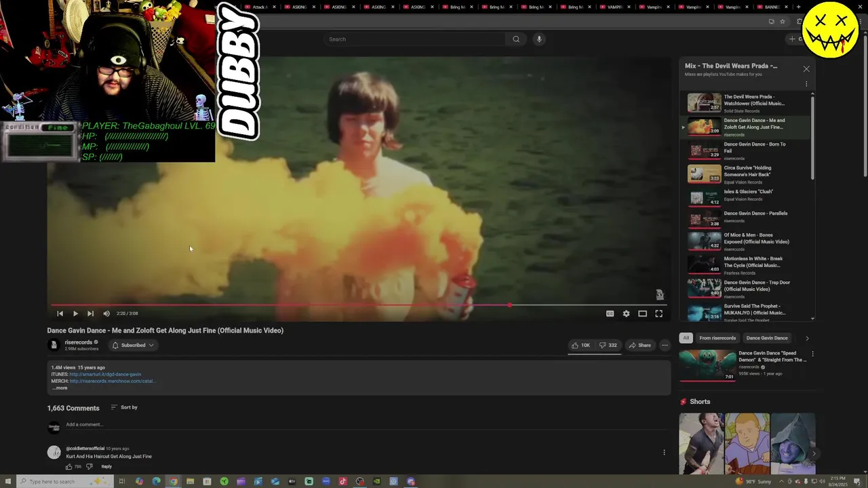
Task: Switch player to theater mode
Action: [x=642, y=313]
